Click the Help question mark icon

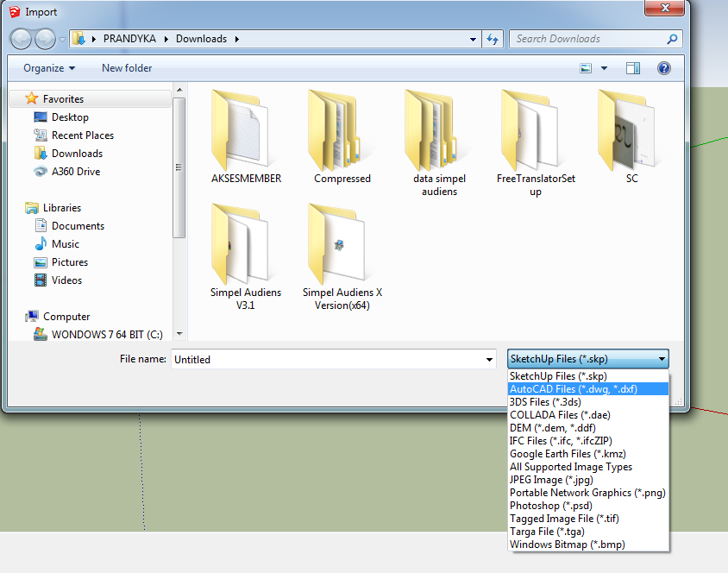(664, 69)
